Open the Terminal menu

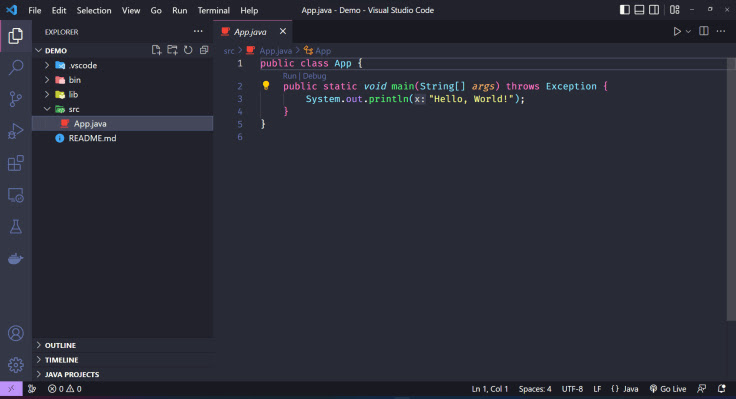pyautogui.click(x=214, y=10)
